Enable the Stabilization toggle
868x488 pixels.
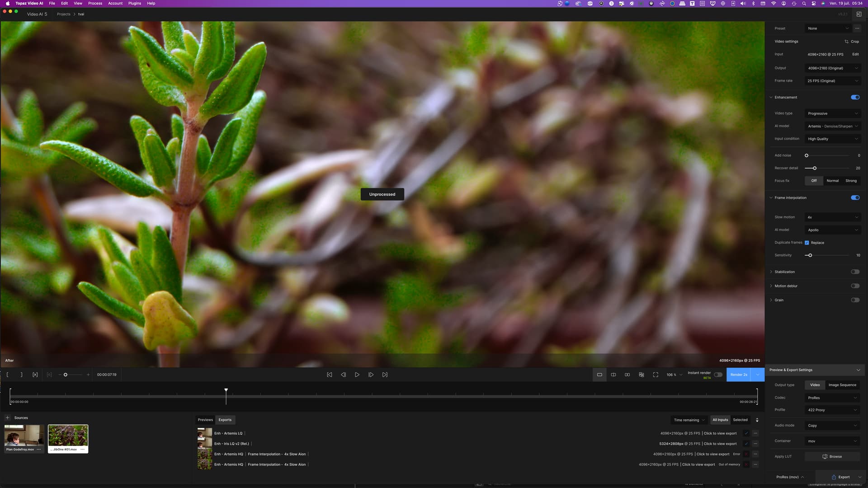(855, 272)
